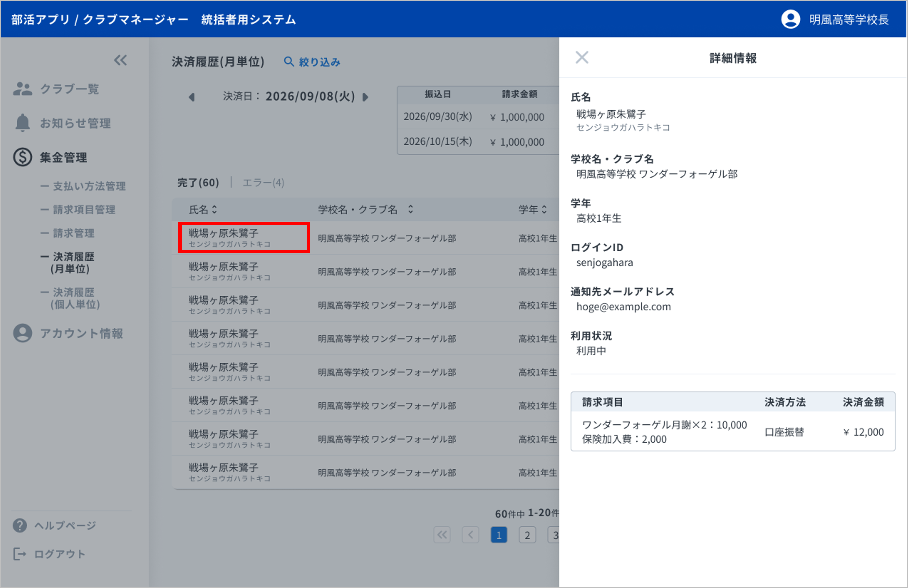The image size is (908, 588).
Task: Click 部活アプリ / クラブマネージャー header title
Action: pyautogui.click(x=100, y=19)
